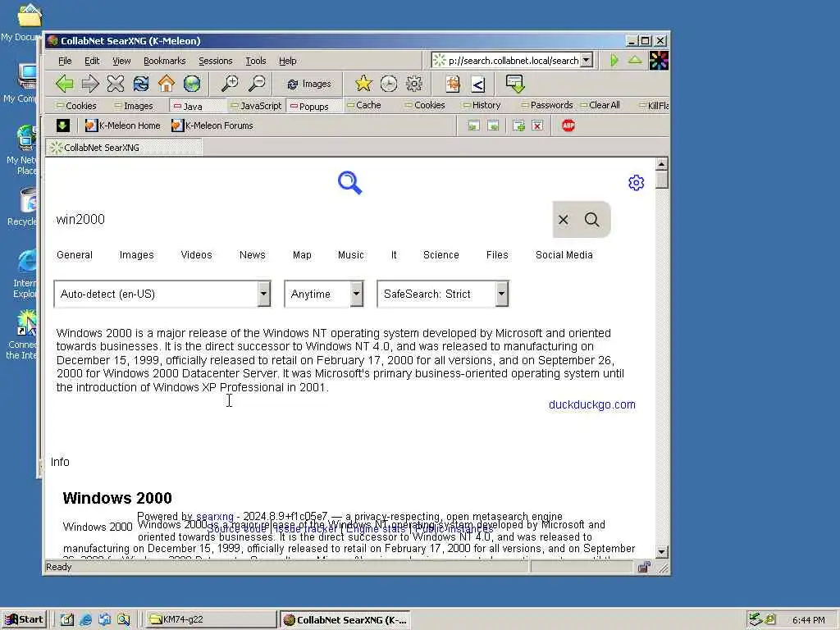Click the orange bug toolbar icon
Viewport: 840px width, 630px height.
[453, 84]
